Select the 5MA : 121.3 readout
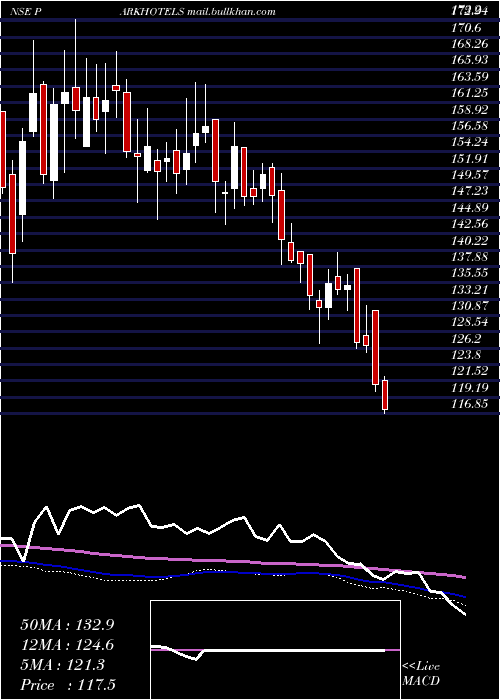This screenshot has height=700, width=500. click(x=62, y=665)
